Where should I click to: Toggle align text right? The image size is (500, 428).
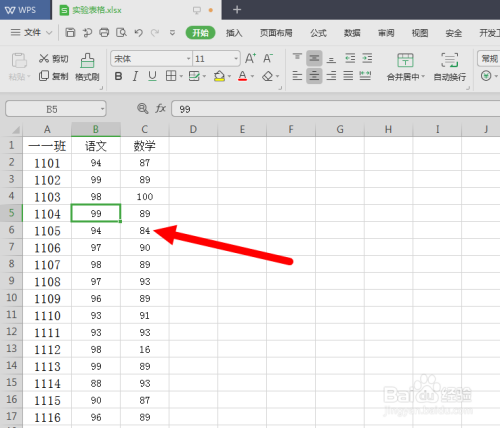click(x=331, y=76)
